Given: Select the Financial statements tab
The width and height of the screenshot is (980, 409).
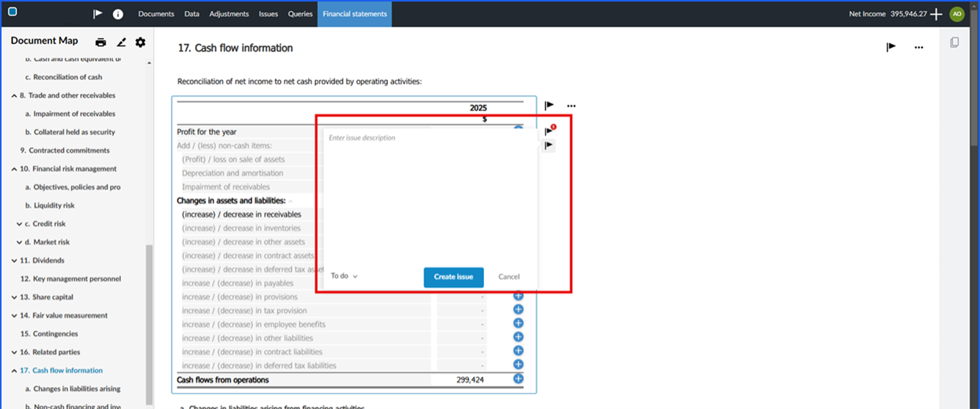Looking at the screenshot, I should click(354, 14).
